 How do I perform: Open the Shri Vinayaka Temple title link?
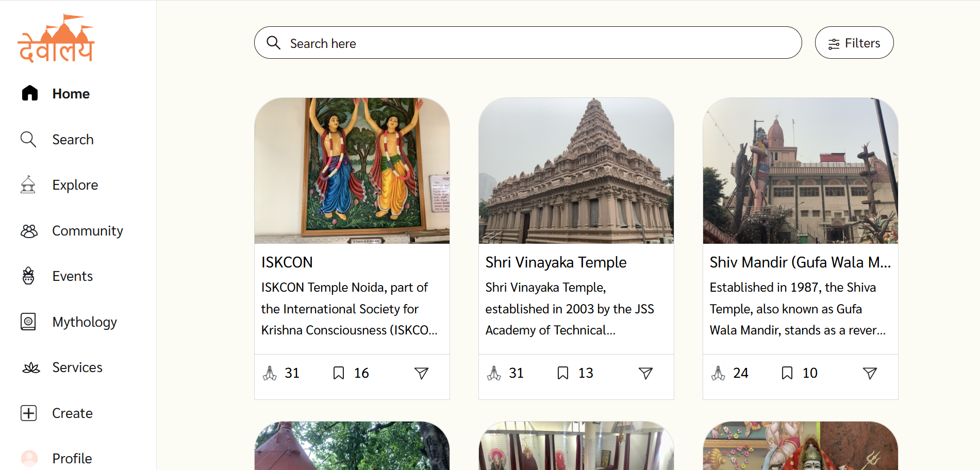click(x=556, y=262)
